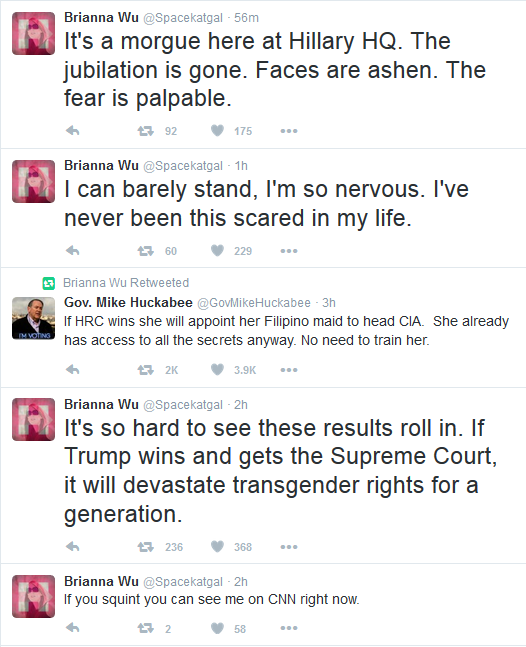This screenshot has height=647, width=526.
Task: Reply to the 'I can barely stand' tweet
Action: point(73,250)
